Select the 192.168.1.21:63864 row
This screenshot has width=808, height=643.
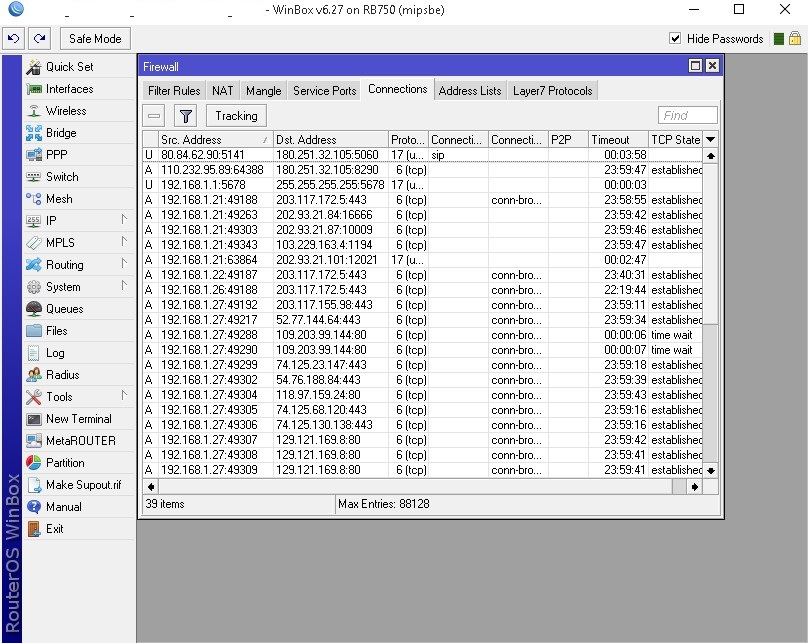423,260
